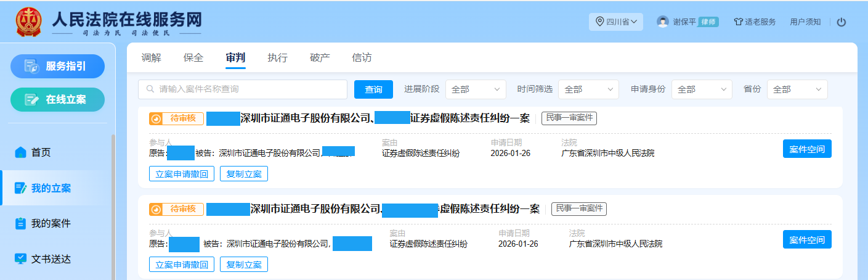Click the power logout icon

pyautogui.click(x=842, y=22)
